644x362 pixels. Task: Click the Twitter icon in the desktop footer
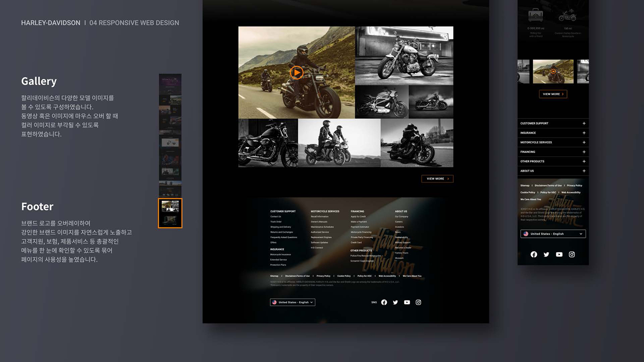395,302
